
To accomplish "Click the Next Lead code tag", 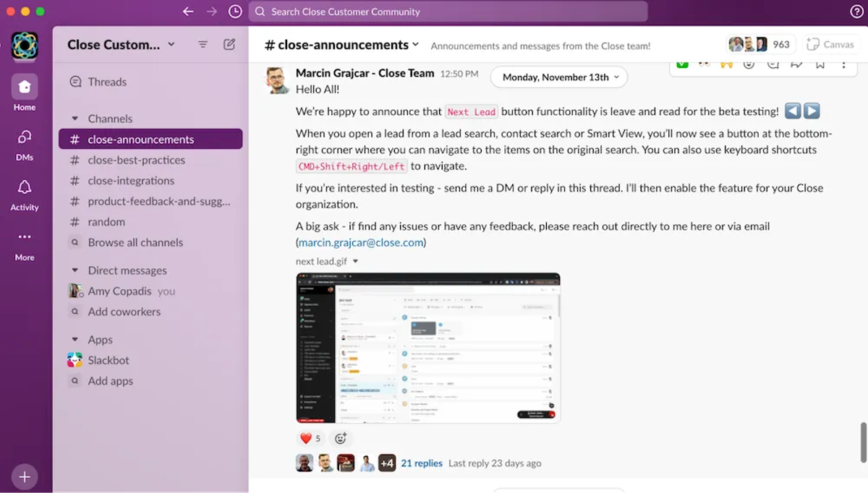I will point(472,112).
